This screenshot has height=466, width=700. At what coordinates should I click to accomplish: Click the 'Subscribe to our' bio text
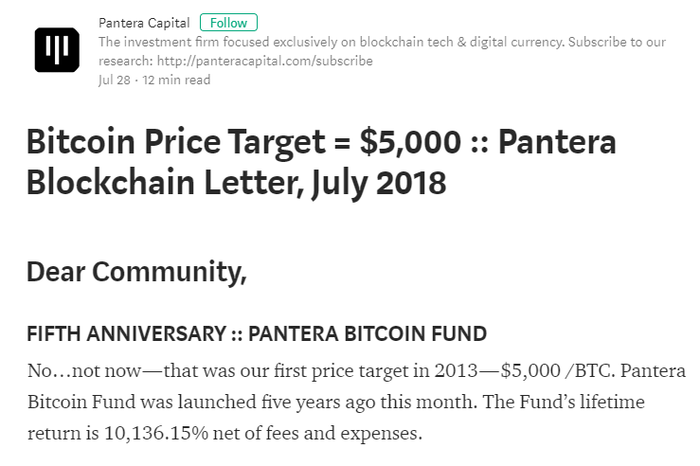[x=617, y=42]
